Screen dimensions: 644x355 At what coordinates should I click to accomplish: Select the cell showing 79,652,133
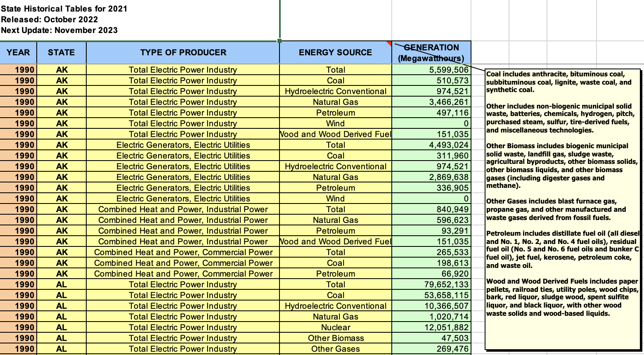pos(431,284)
